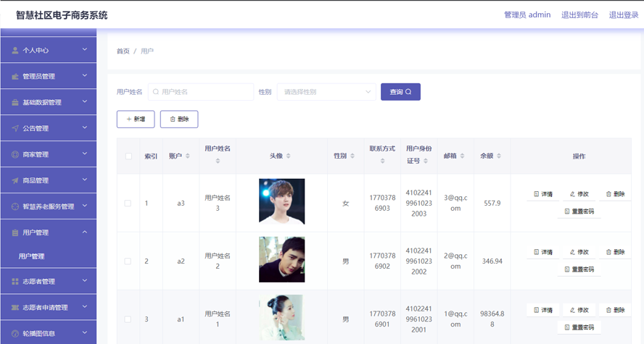Screen dimensions: 644x344
Task: Click 退出登录 to log out
Action: [623, 14]
